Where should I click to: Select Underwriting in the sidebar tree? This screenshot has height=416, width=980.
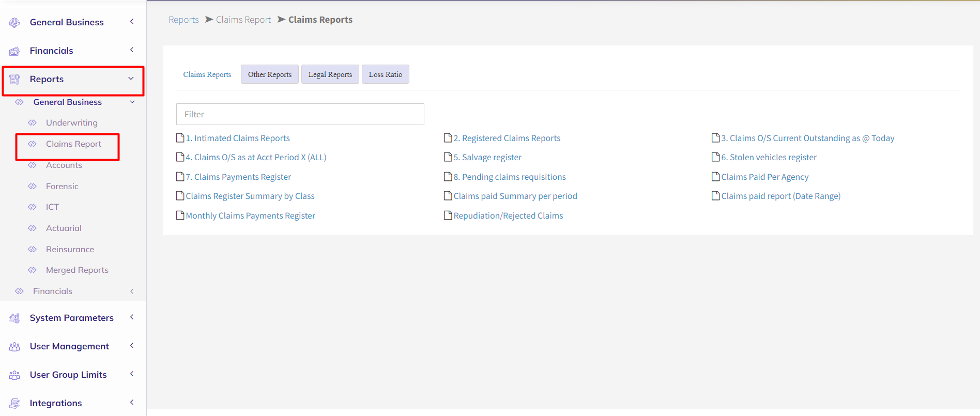[x=71, y=122]
